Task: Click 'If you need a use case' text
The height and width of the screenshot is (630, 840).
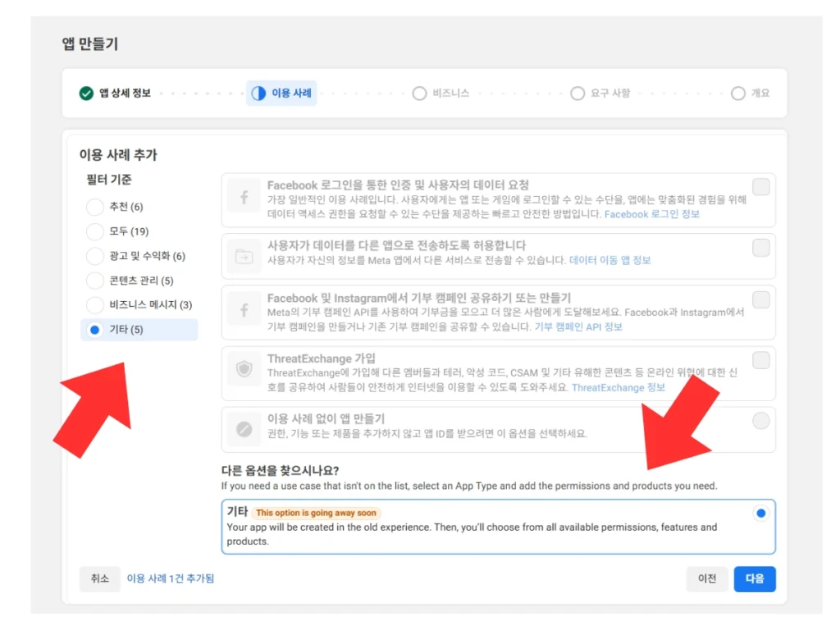Action: pos(469,486)
